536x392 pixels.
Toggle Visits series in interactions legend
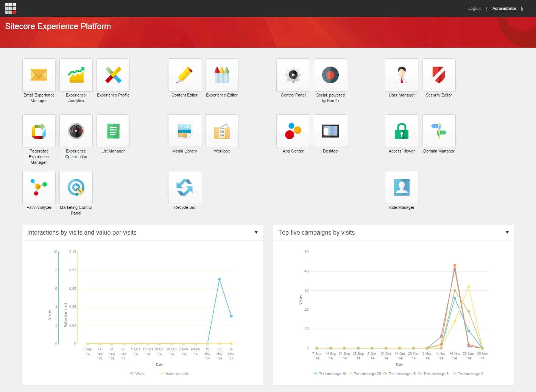click(137, 374)
